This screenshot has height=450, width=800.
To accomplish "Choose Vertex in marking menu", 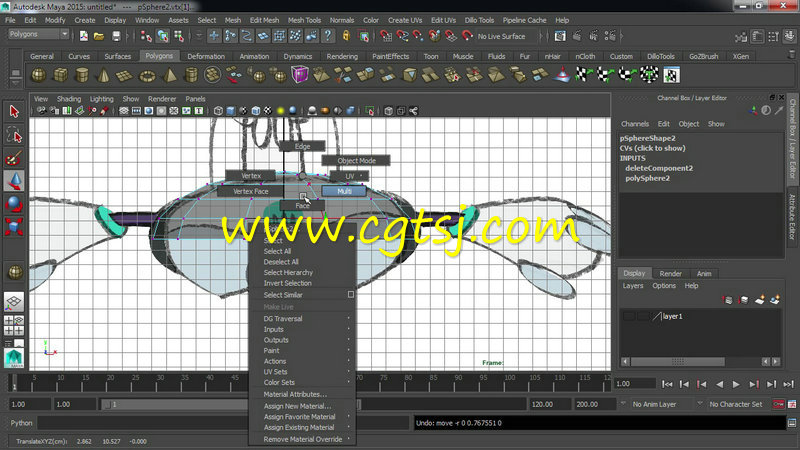I will click(x=251, y=176).
